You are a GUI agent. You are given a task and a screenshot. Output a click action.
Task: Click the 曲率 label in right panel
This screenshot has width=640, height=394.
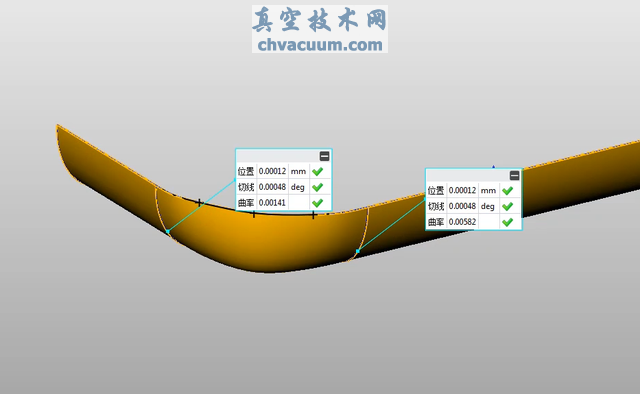(x=436, y=222)
